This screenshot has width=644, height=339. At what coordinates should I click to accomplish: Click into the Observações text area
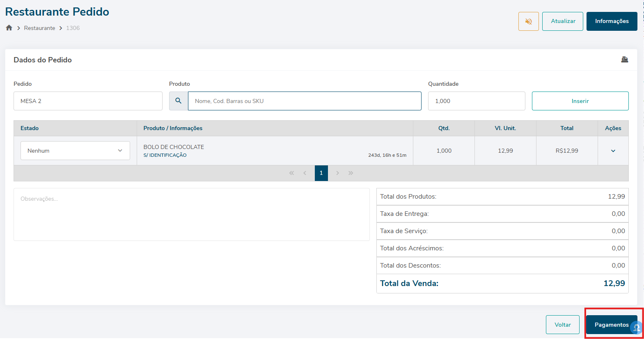[x=191, y=214]
